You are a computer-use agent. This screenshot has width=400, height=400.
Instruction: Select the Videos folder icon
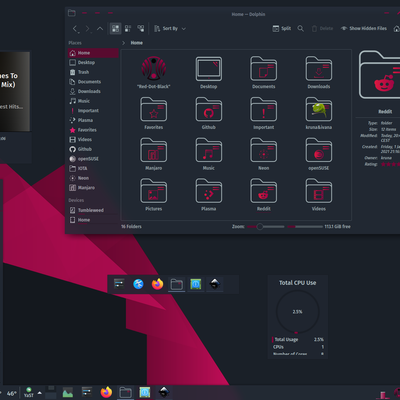tap(319, 191)
